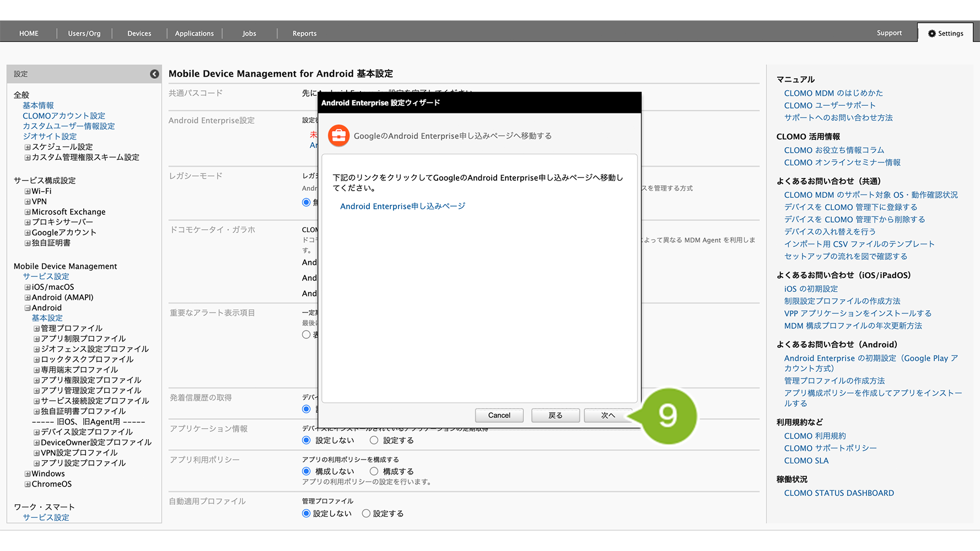Select 設定しない for 自動適用プロファイル
This screenshot has width=980, height=551.
click(306, 514)
